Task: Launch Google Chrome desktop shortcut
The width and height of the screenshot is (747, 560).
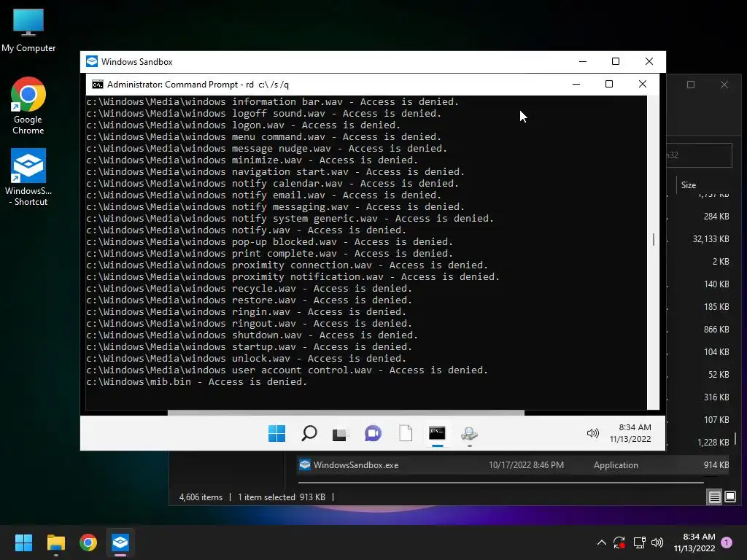Action: coord(28,105)
